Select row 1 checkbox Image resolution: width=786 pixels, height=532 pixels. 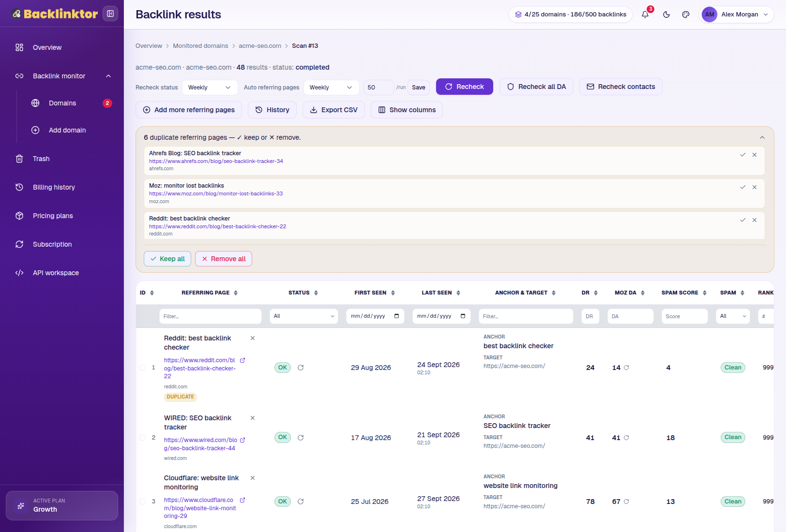coord(143,368)
